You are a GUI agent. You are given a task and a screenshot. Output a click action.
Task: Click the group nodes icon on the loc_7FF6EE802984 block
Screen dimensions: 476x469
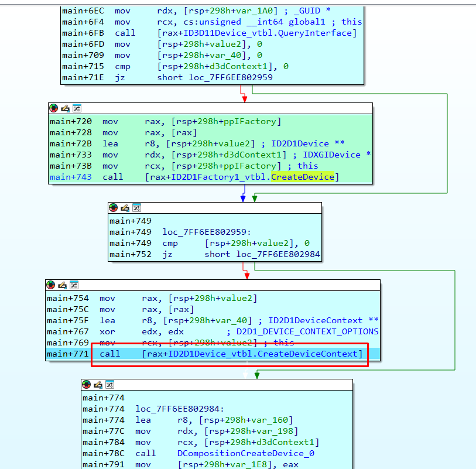point(110,385)
